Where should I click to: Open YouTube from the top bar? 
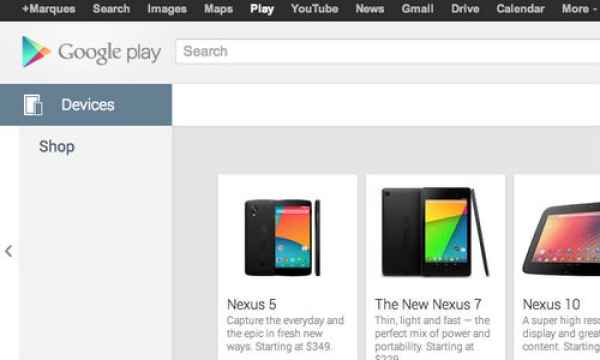[x=315, y=8]
